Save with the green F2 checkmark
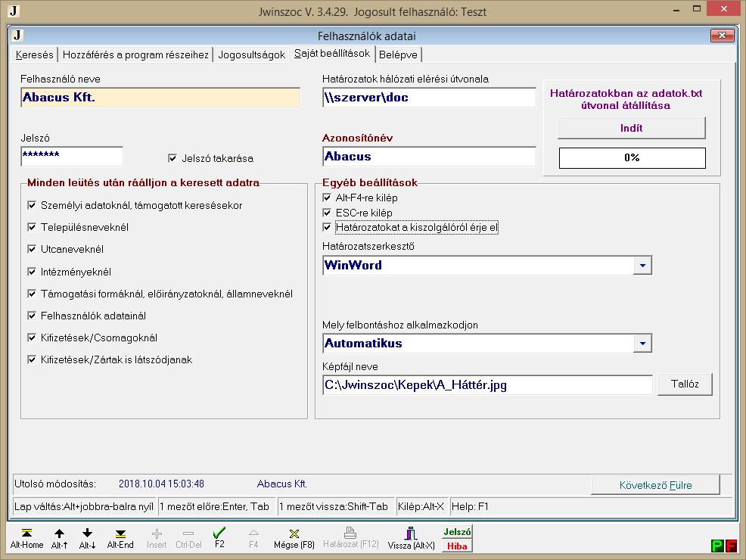The image size is (746, 560). tap(219, 537)
